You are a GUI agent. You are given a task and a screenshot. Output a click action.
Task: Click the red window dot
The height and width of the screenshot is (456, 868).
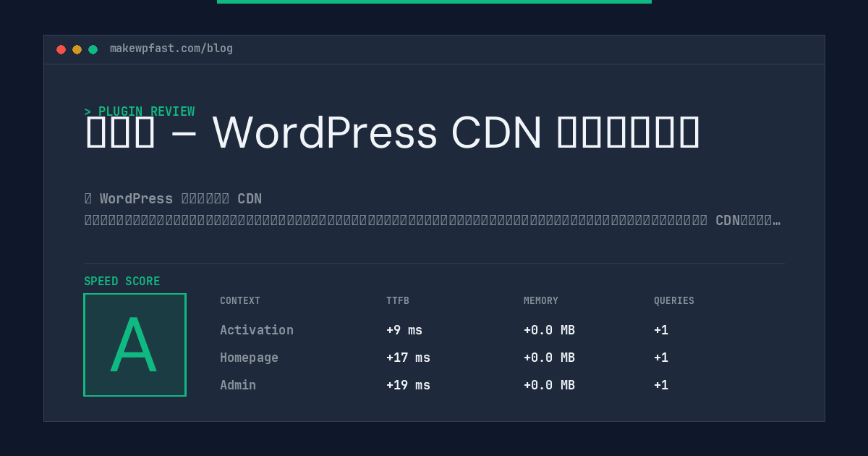tap(61, 49)
